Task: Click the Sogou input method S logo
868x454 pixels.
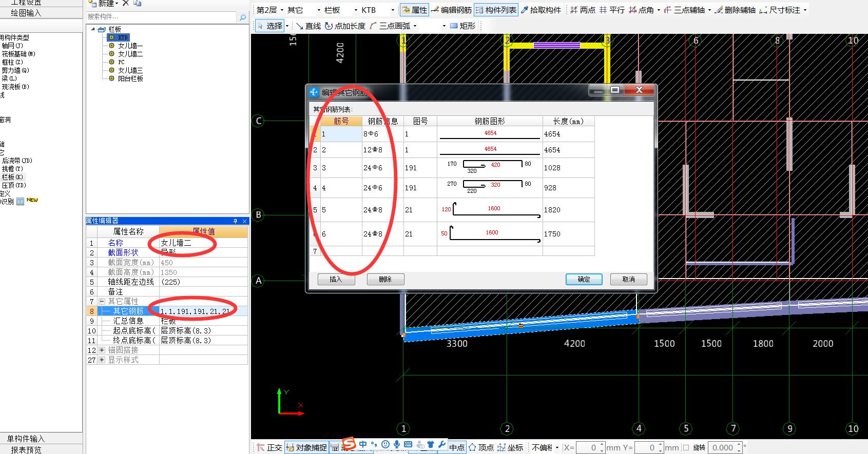Action: pyautogui.click(x=349, y=443)
